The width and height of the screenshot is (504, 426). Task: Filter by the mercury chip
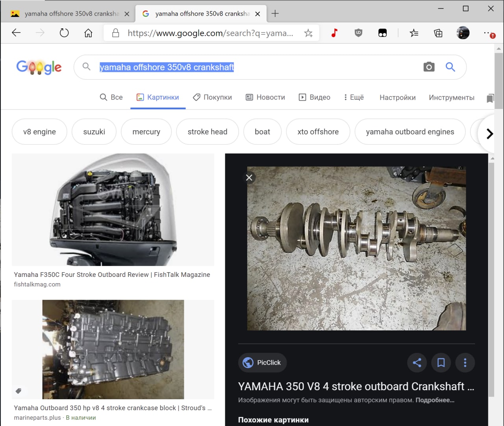(146, 132)
